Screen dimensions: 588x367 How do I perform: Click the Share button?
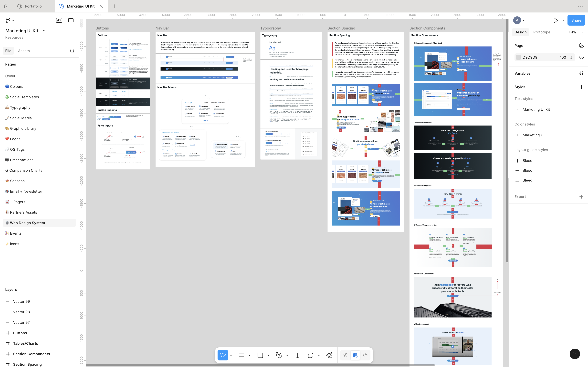[x=576, y=20]
